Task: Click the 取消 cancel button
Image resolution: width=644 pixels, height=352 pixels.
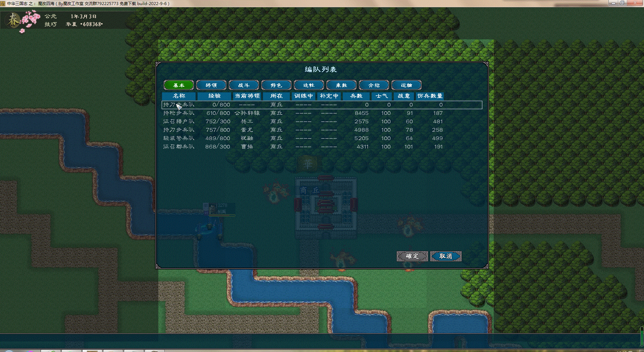Action: click(x=446, y=256)
